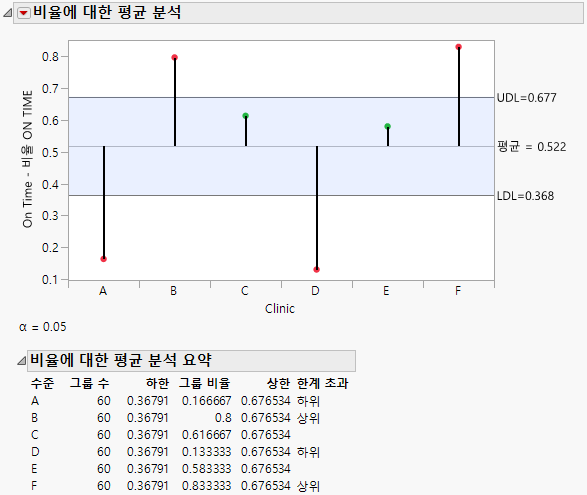Click 상위 limit flag in row B
This screenshot has height=495, width=587.
[x=308, y=418]
